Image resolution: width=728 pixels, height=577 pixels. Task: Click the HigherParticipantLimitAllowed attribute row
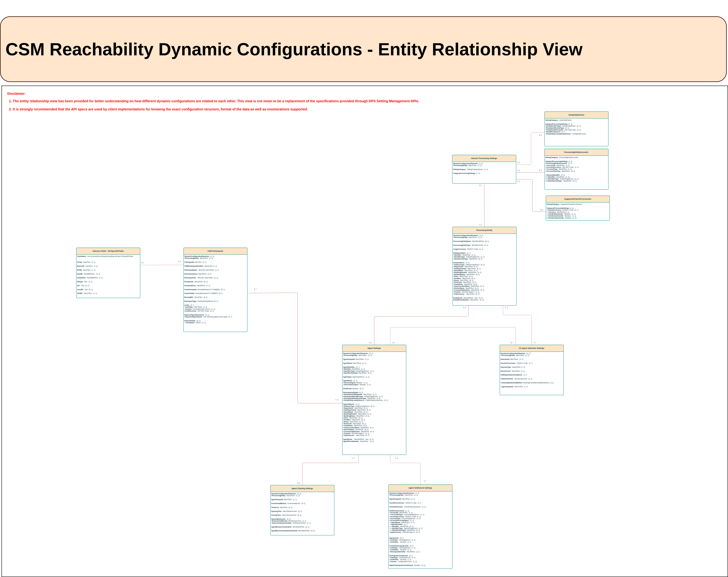click(407, 565)
